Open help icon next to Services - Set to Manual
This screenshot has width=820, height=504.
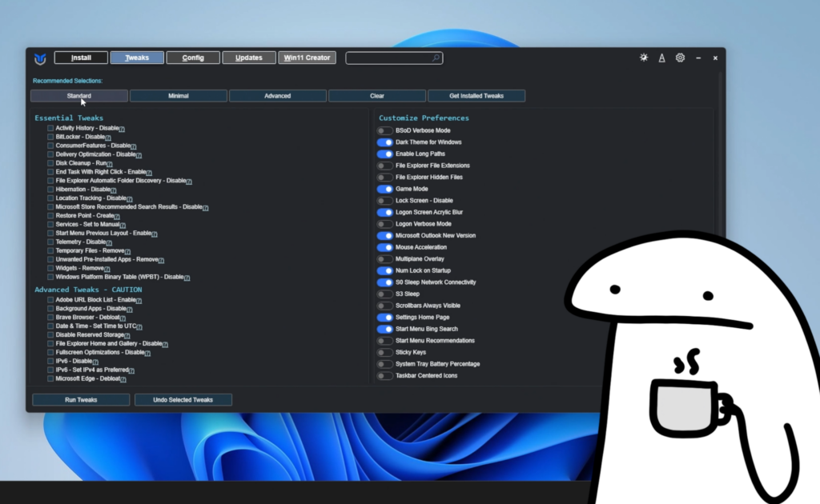[x=123, y=225]
